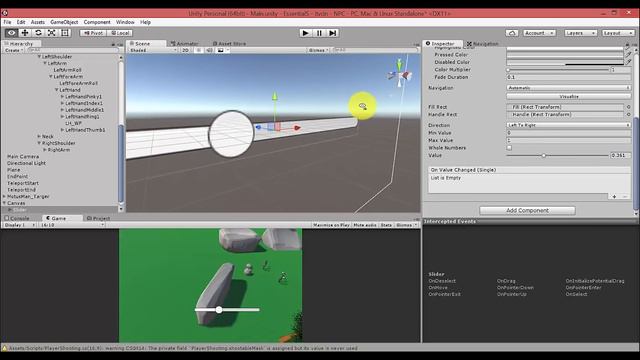The image size is (640, 360).
Task: Click the Add Component button
Action: [x=527, y=210]
